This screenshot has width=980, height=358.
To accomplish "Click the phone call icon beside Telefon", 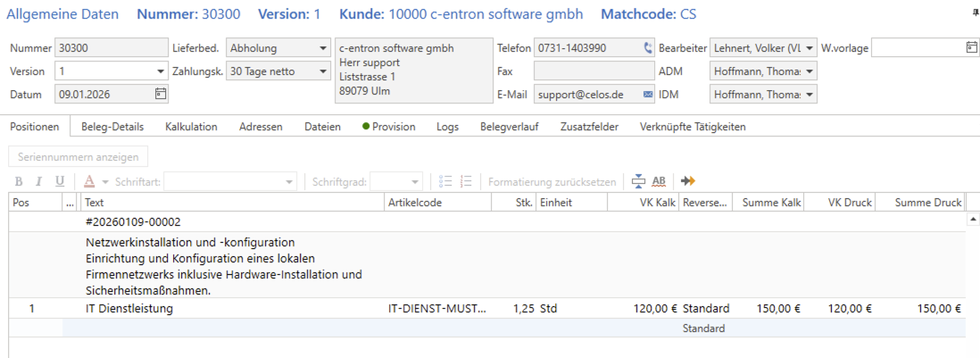I will click(x=647, y=48).
